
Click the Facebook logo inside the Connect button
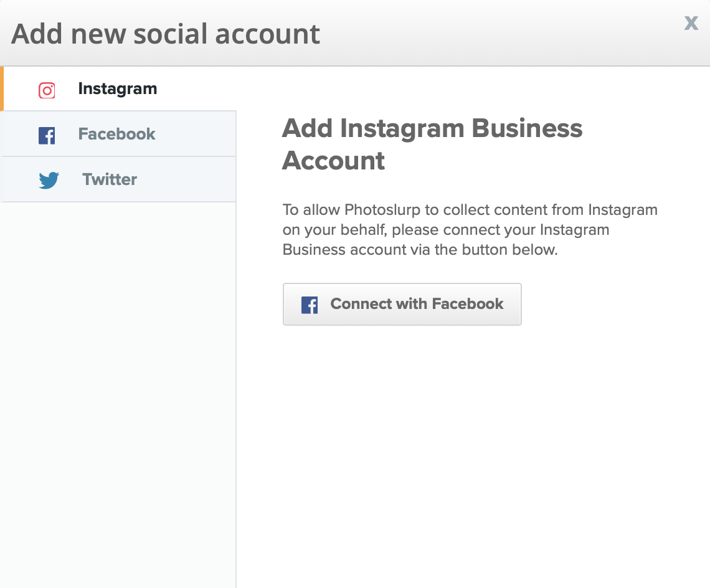coord(310,305)
